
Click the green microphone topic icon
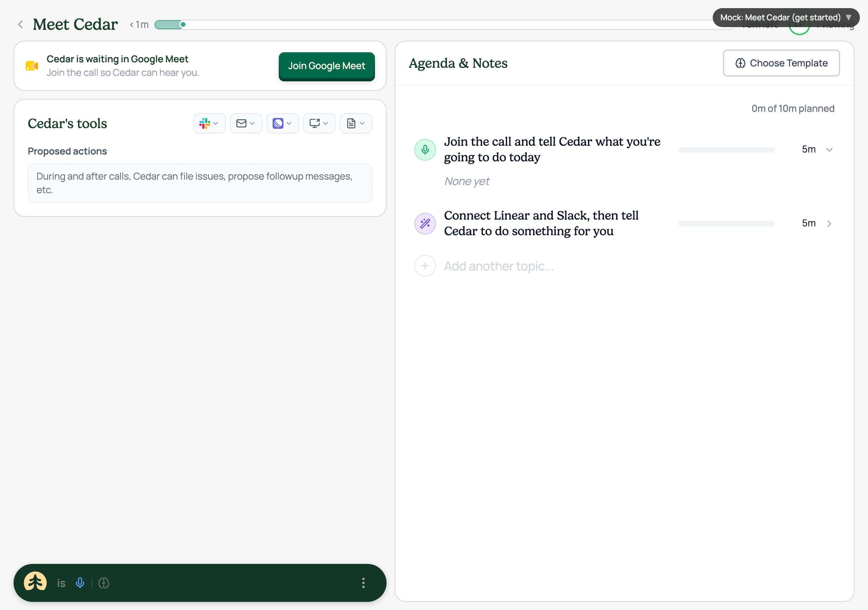pos(425,150)
